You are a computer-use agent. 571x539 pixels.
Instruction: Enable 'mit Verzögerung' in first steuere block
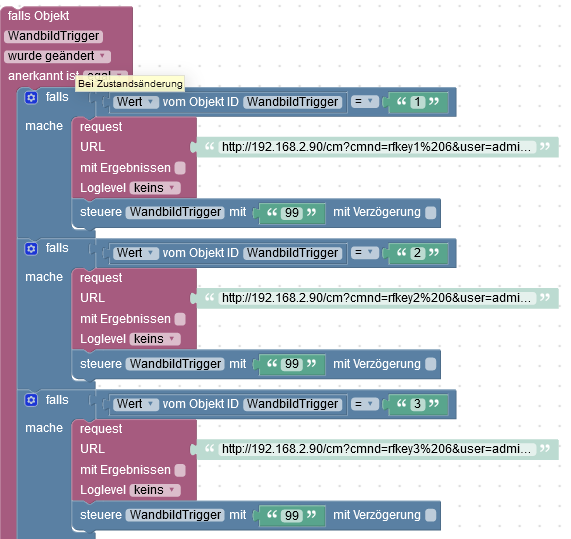(x=430, y=212)
